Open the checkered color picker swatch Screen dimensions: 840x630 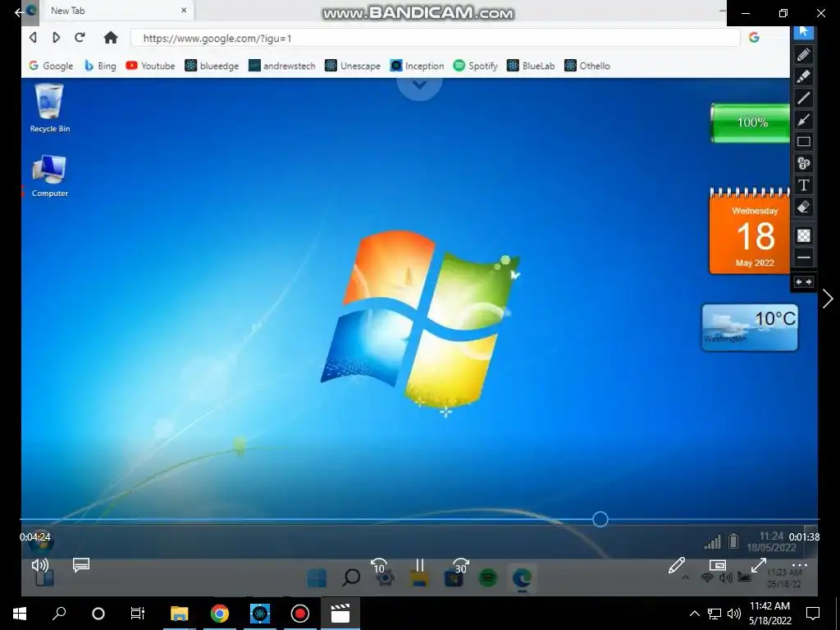click(804, 235)
